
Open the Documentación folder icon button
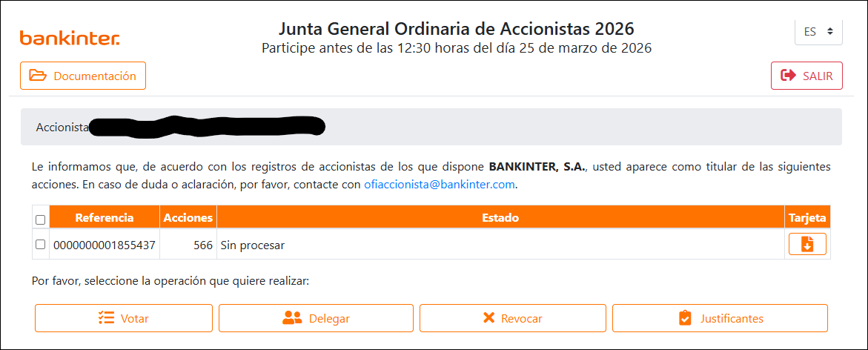point(83,76)
